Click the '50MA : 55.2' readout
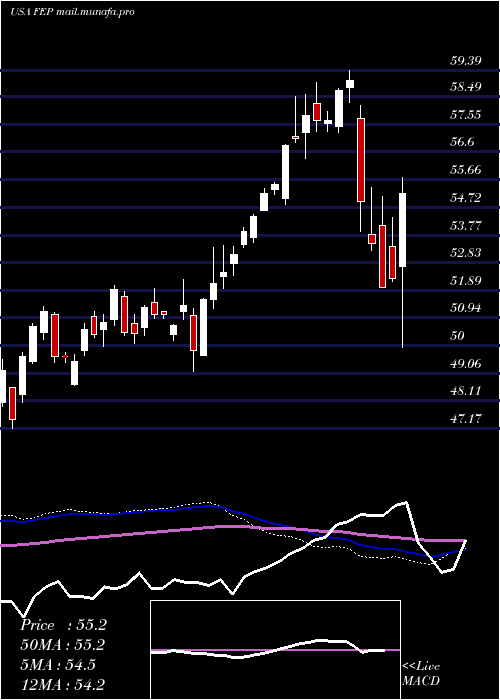The height and width of the screenshot is (700, 500). pos(62,645)
